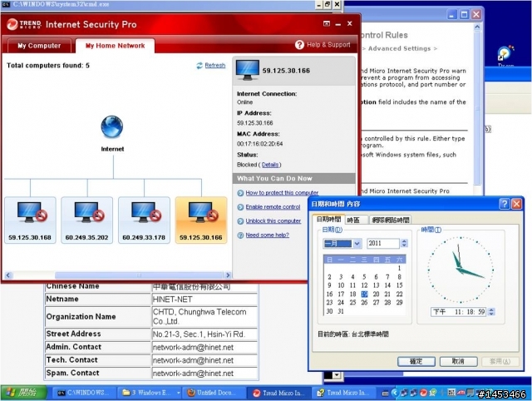The image size is (532, 401).
Task: Click the date dialog help question button
Action: [505, 204]
